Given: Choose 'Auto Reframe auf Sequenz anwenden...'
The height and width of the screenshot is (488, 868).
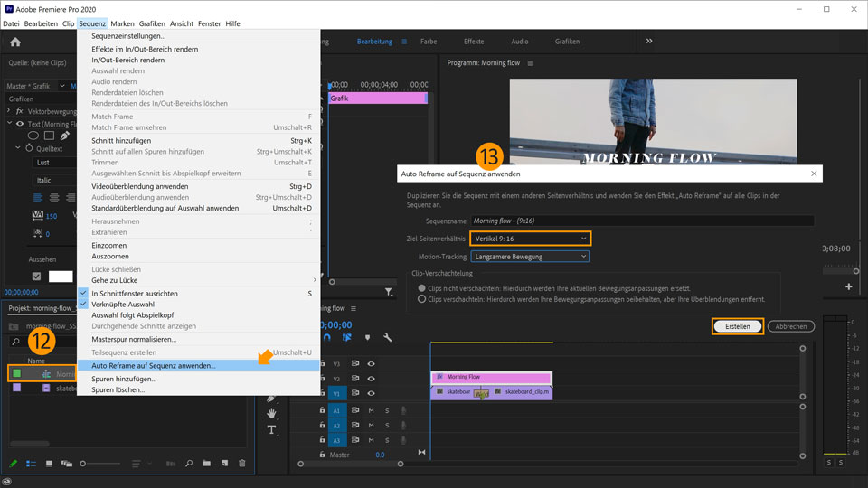Looking at the screenshot, I should (154, 366).
